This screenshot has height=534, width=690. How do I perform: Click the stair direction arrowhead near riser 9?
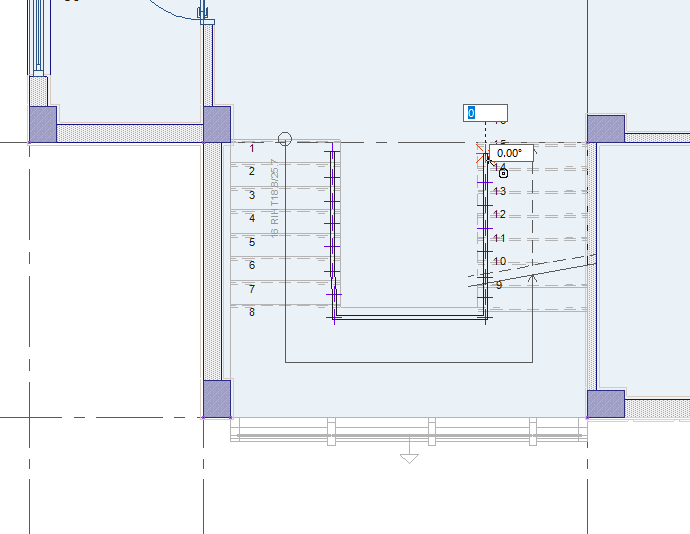point(533,277)
